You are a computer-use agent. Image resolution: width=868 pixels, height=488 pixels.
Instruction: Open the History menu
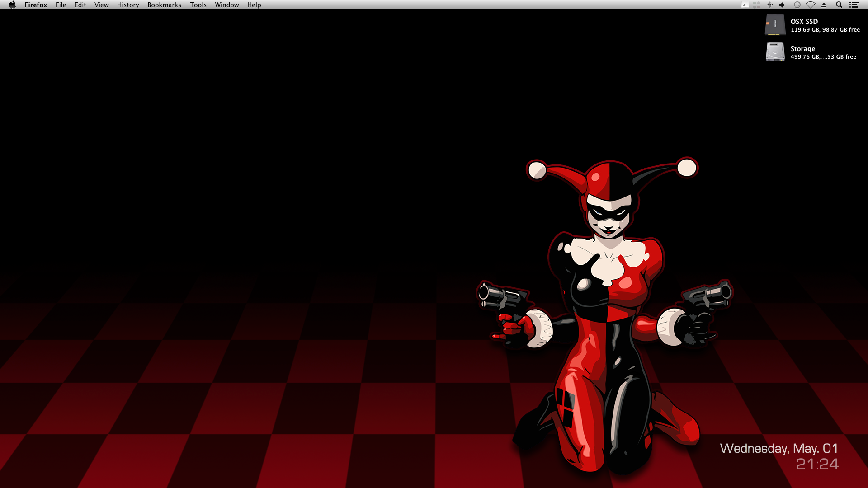[128, 5]
